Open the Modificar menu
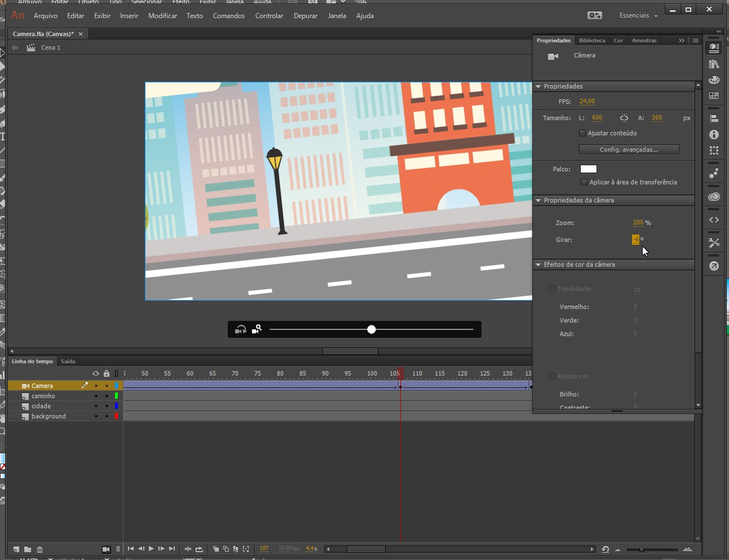The image size is (729, 560). tap(162, 16)
